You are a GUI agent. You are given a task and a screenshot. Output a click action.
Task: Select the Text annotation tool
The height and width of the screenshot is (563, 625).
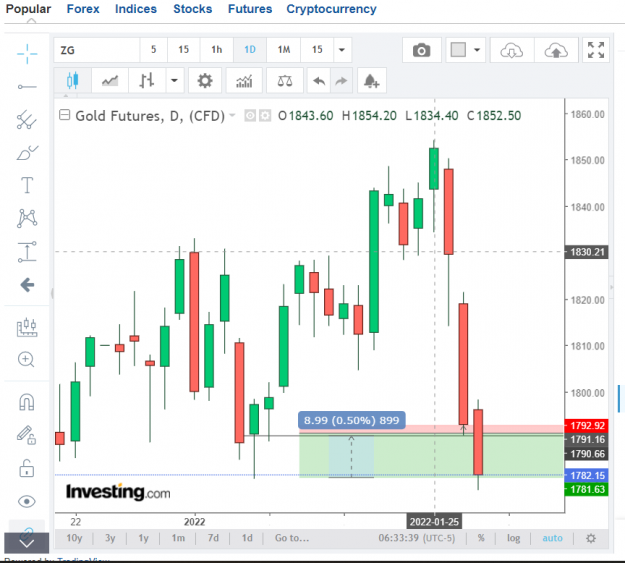click(27, 185)
